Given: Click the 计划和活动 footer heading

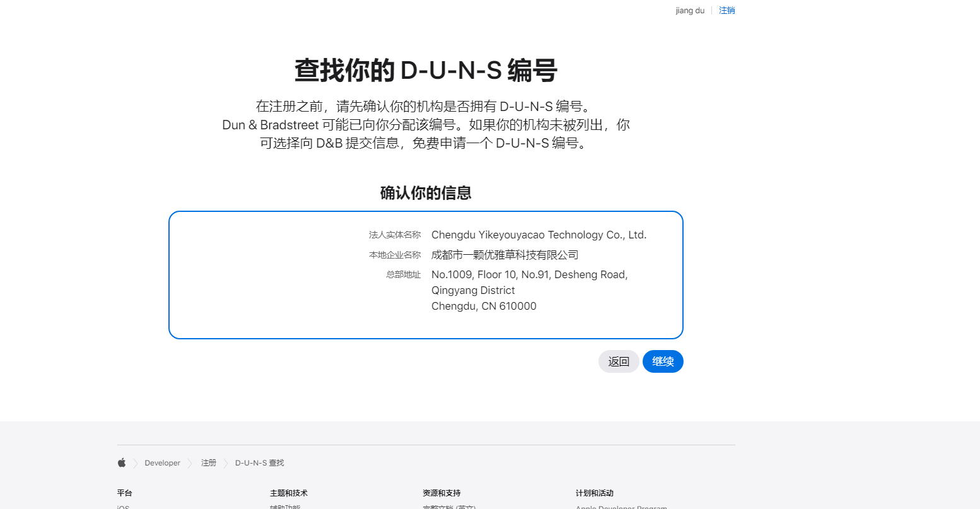Looking at the screenshot, I should (595, 493).
